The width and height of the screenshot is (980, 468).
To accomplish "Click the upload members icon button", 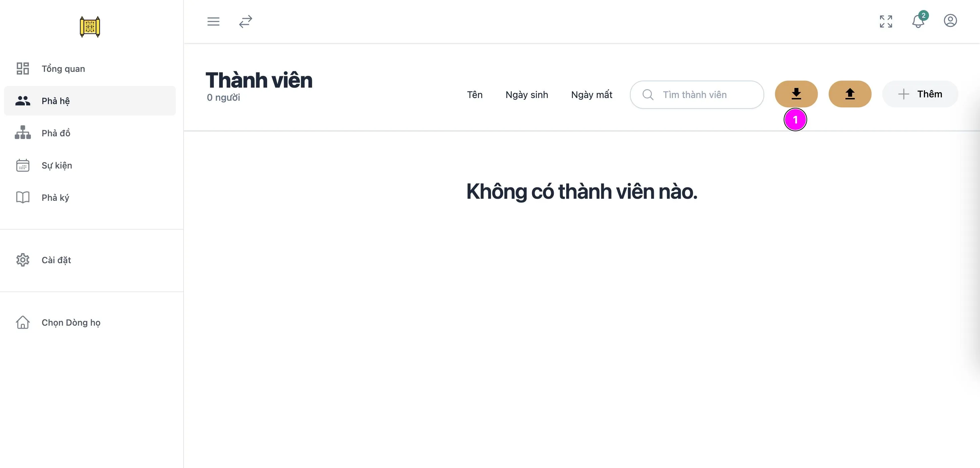I will click(x=850, y=94).
